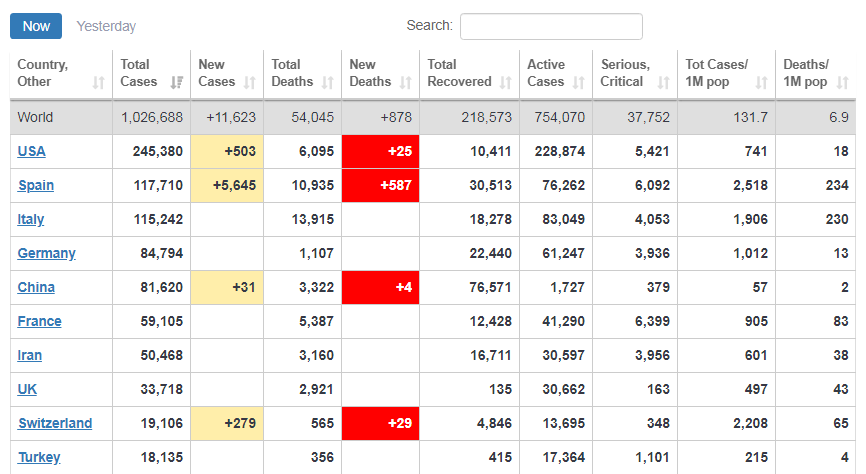This screenshot has width=866, height=474.
Task: Switch to the Now tab
Action: coord(36,26)
